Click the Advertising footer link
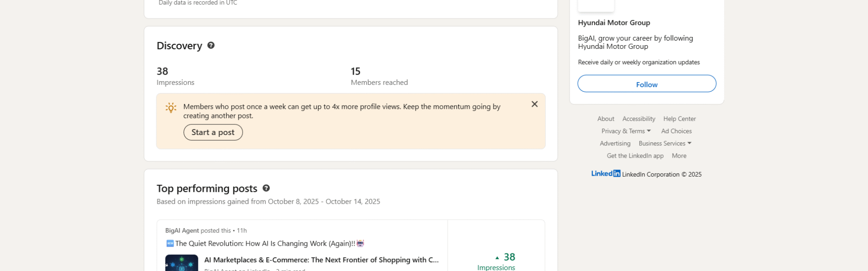 tap(615, 144)
